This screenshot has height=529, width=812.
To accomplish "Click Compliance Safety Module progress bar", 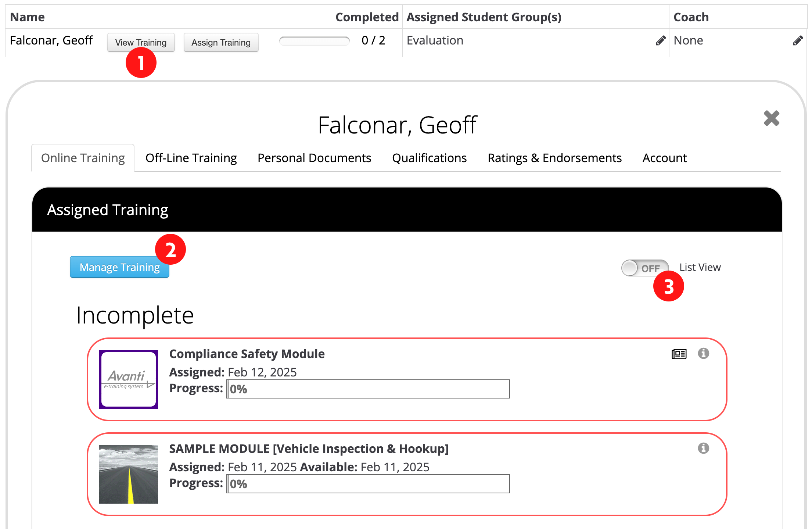I will [x=368, y=389].
